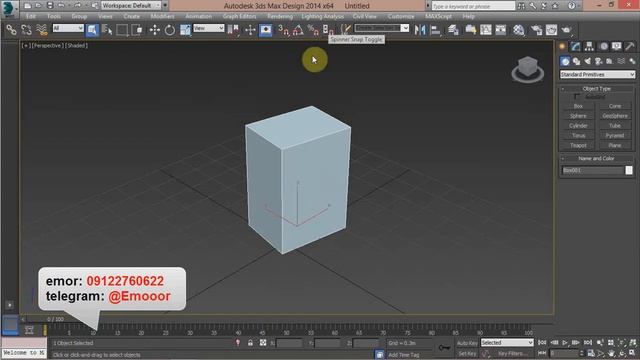This screenshot has width=640, height=360.
Task: Pick the Select and Scale tool
Action: [x=185, y=30]
